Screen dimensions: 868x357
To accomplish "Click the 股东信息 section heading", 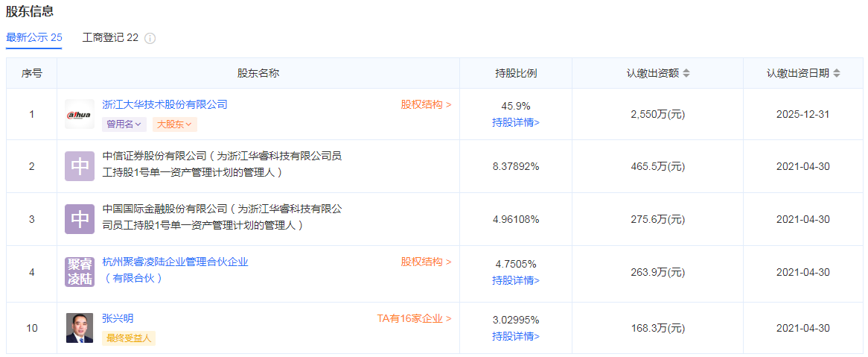I will [x=29, y=10].
